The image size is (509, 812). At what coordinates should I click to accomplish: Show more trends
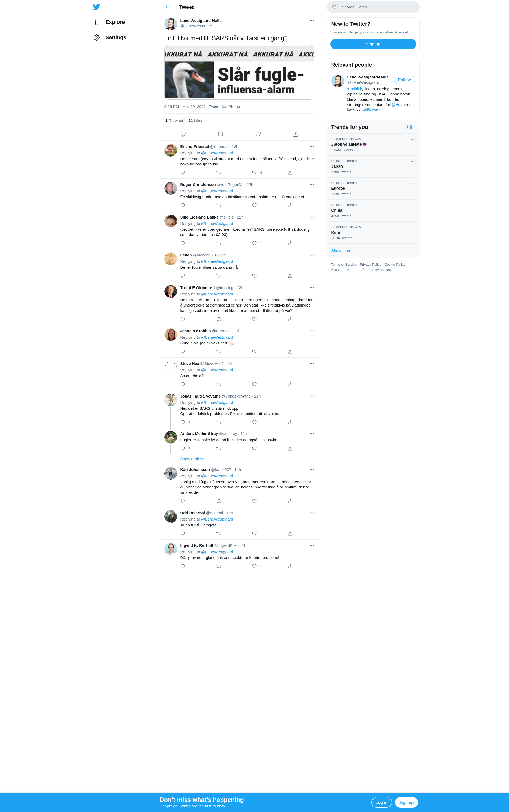(x=341, y=250)
